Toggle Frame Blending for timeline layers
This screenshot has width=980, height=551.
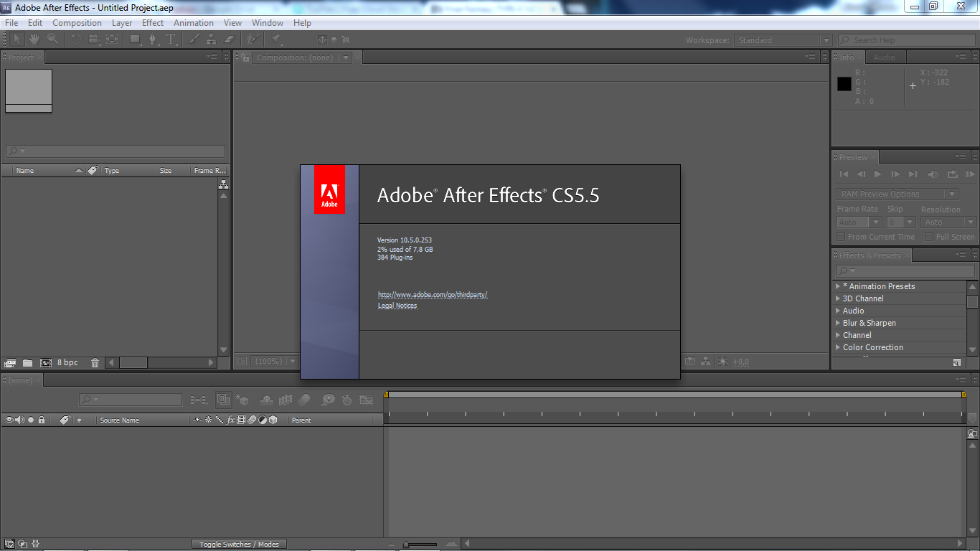pos(286,400)
